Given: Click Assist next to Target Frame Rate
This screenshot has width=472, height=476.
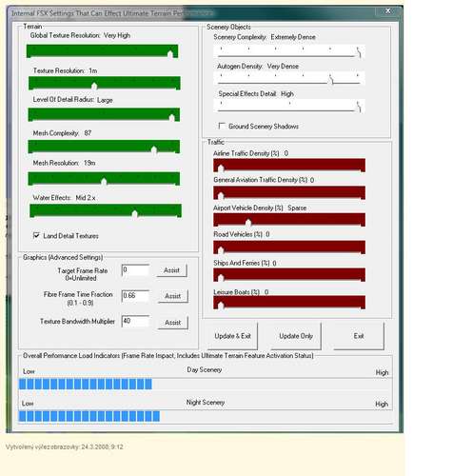Looking at the screenshot, I should point(171,270).
